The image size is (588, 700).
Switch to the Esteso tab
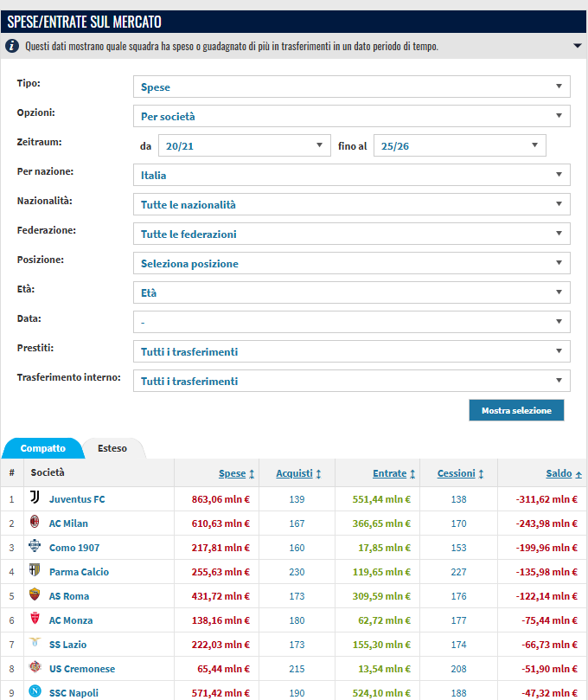click(x=112, y=448)
